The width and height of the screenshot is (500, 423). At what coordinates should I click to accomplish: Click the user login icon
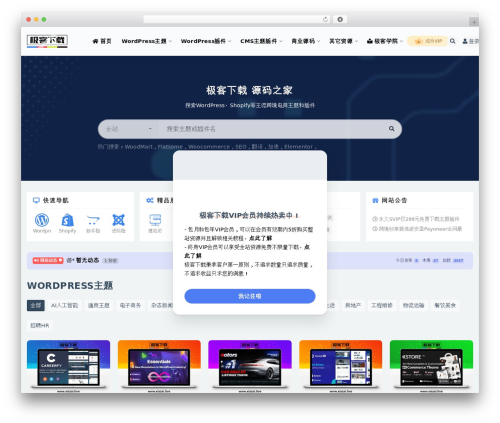(465, 41)
